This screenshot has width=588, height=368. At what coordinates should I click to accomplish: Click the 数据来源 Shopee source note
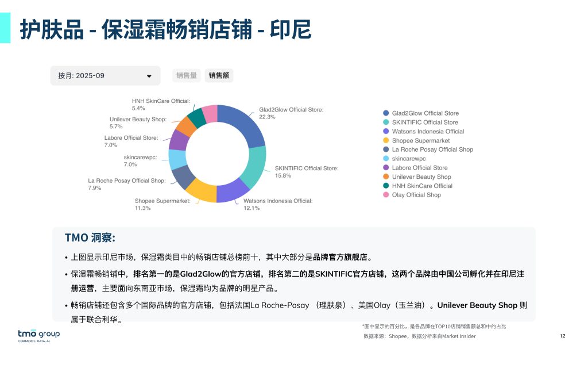420,336
